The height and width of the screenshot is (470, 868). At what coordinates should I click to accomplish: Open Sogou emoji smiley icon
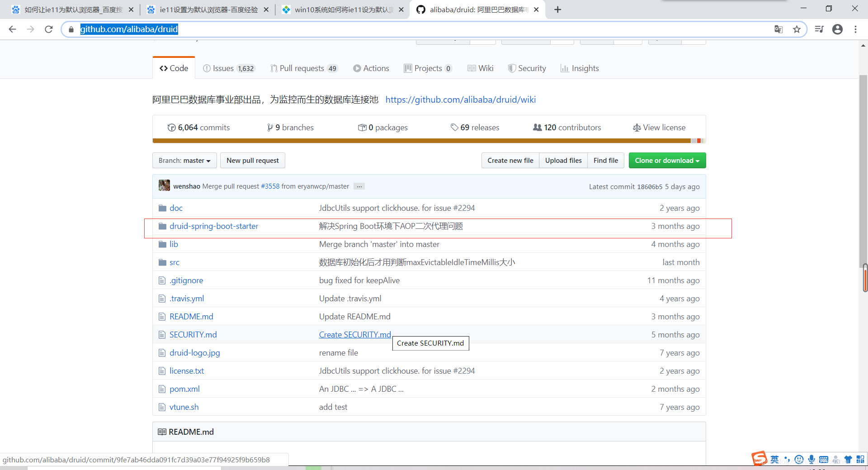799,460
